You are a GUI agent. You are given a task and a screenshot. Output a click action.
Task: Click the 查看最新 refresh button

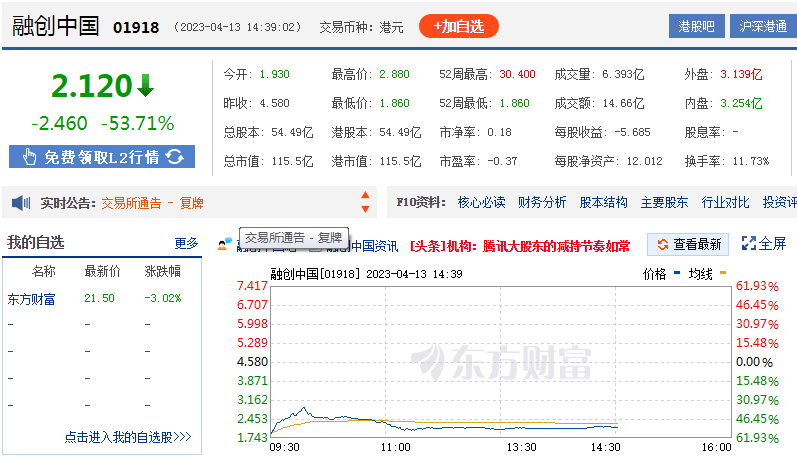click(x=688, y=245)
